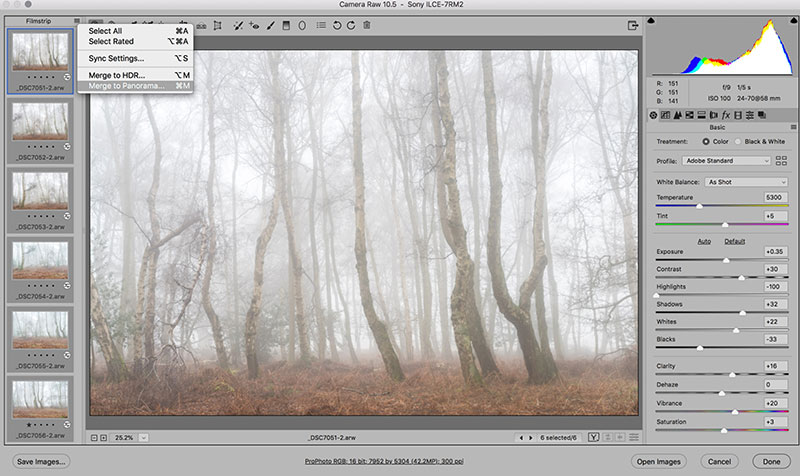Choose Select All from the menu
The height and width of the screenshot is (476, 800).
click(x=135, y=31)
